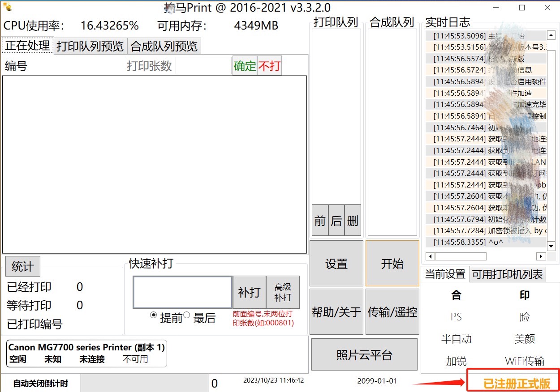Move item forward with 前 button
The height and width of the screenshot is (392, 560).
click(320, 221)
